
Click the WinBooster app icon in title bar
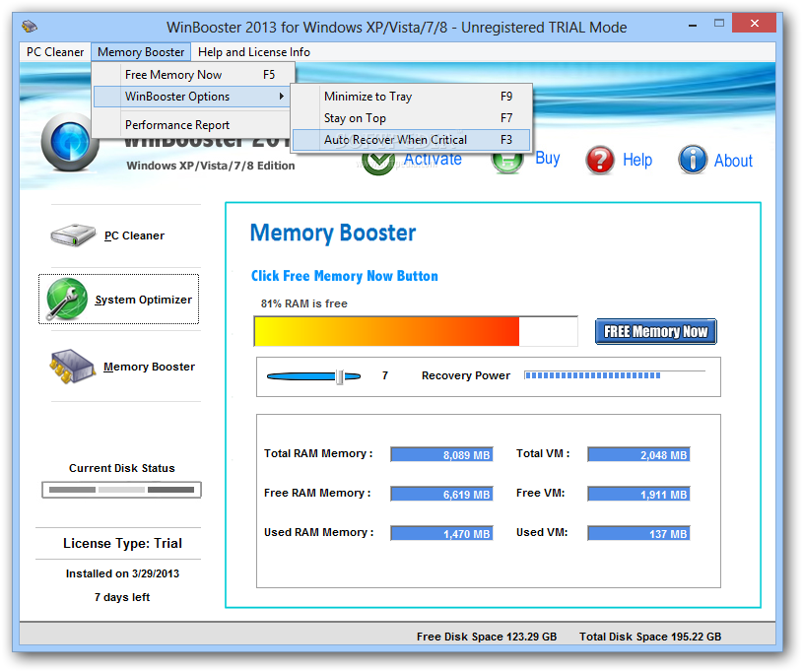click(31, 26)
